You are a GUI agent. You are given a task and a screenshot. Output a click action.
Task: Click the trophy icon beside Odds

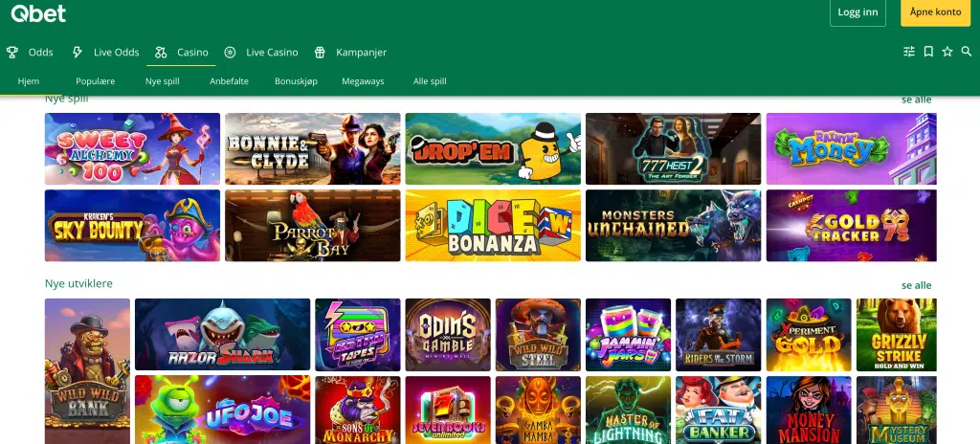(11, 53)
